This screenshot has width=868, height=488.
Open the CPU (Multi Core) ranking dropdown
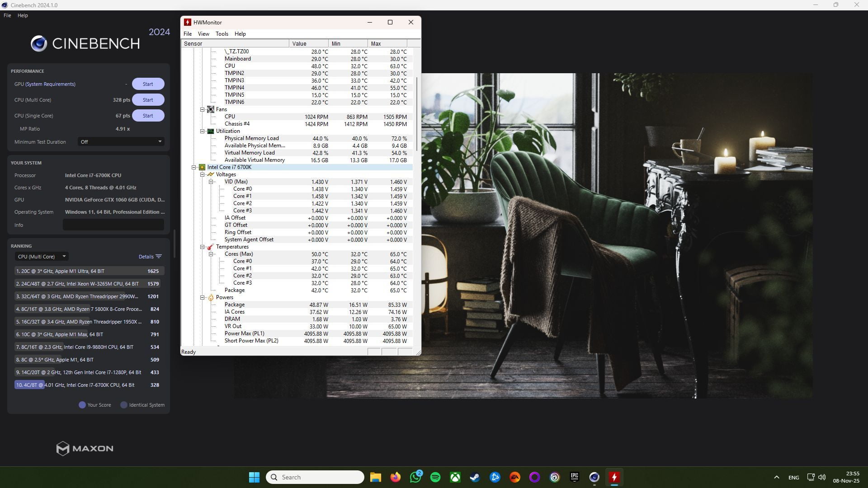(42, 257)
